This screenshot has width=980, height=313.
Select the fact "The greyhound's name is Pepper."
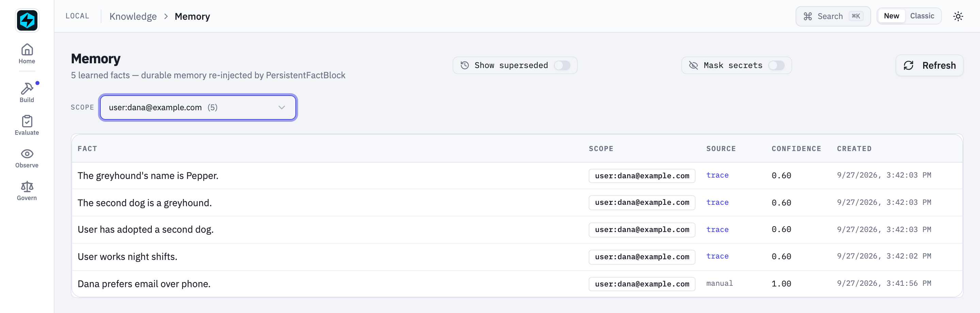(148, 176)
